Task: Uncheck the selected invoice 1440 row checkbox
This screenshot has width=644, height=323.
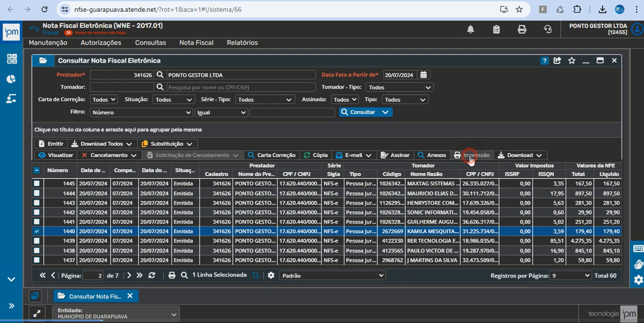Action: click(x=37, y=231)
